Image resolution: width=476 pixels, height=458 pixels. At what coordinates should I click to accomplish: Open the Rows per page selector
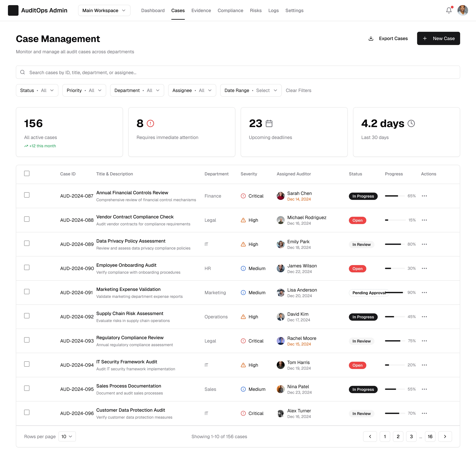(67, 436)
